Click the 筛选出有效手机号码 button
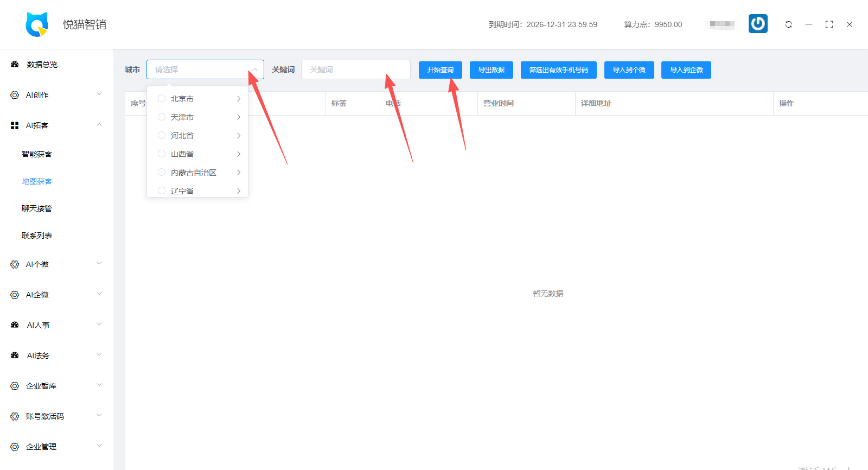 coord(559,70)
